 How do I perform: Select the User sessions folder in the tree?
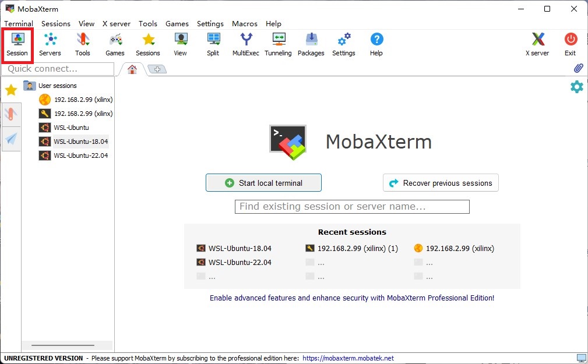coord(50,86)
